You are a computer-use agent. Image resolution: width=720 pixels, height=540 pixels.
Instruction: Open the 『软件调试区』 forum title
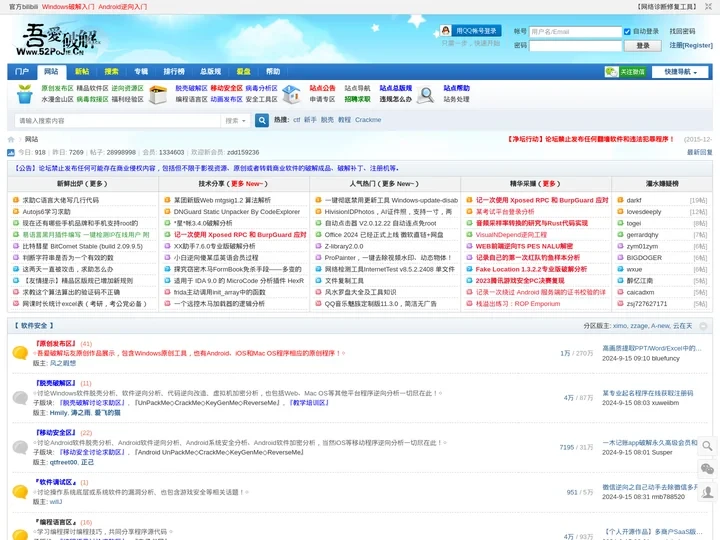click(x=56, y=482)
